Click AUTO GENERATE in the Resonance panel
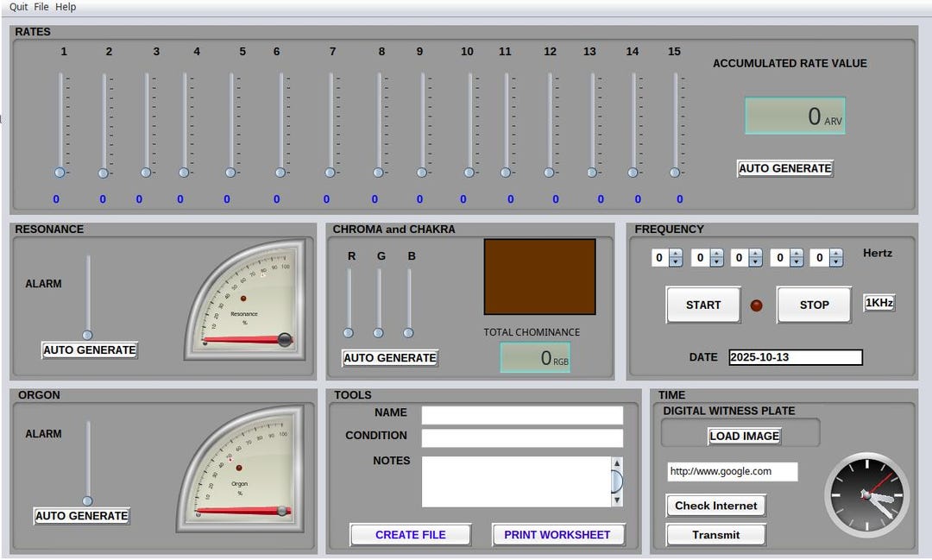932x560 pixels. tap(90, 350)
